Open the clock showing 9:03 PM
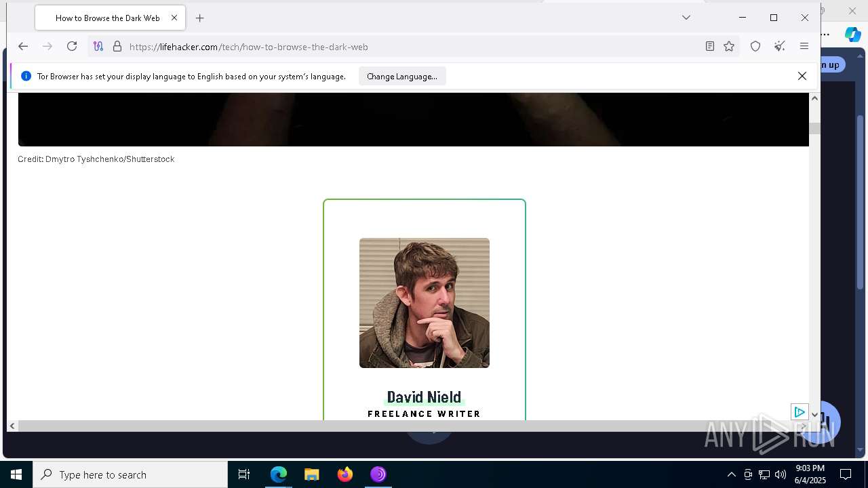This screenshot has width=868, height=488. tap(810, 474)
